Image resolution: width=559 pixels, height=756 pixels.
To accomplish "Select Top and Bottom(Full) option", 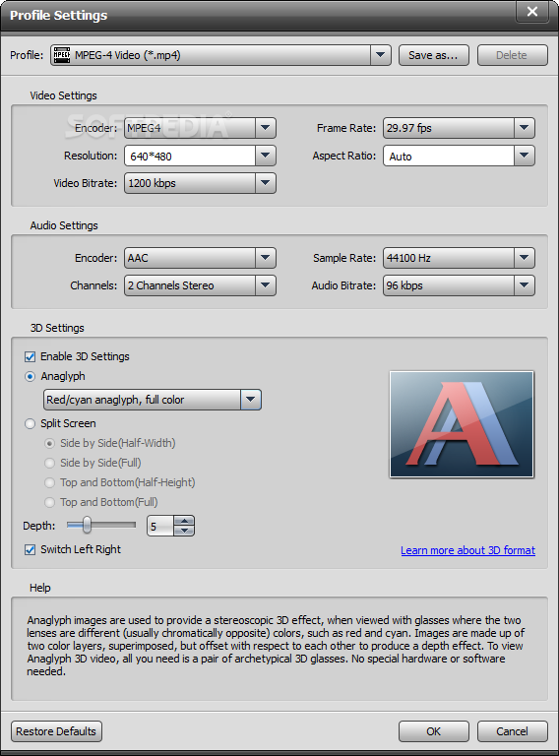I will (x=49, y=502).
